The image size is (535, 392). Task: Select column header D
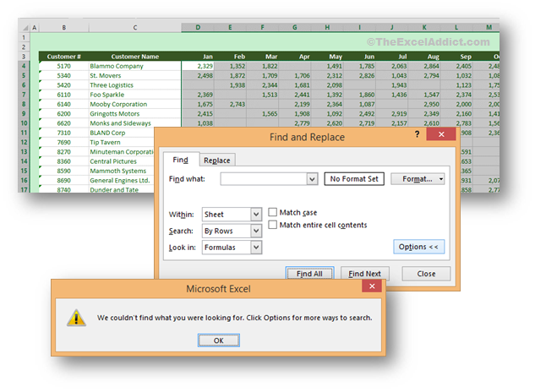[x=198, y=27]
